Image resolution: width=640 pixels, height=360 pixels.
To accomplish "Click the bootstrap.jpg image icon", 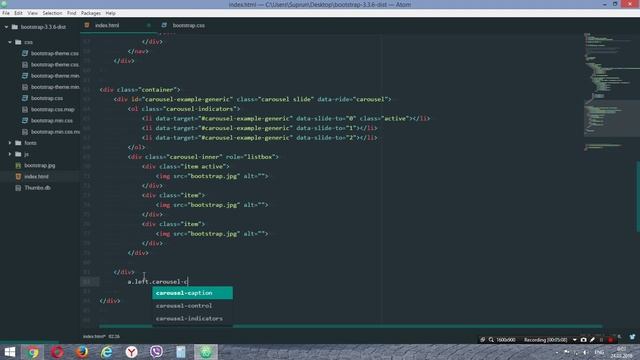I will pos(18,165).
